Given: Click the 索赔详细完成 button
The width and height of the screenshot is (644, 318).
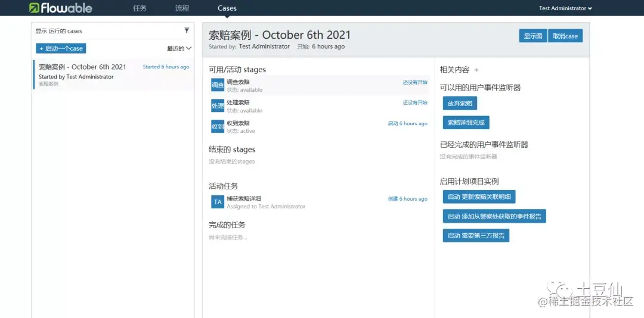Looking at the screenshot, I should (x=466, y=122).
